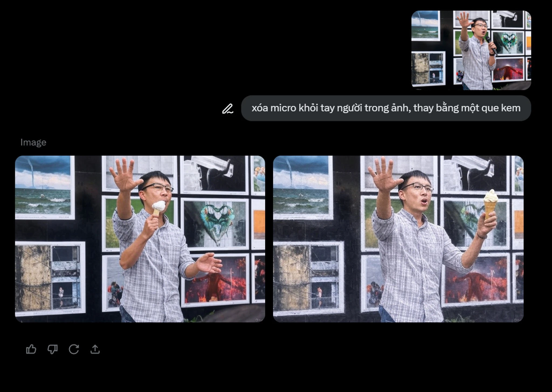552x392 pixels.
Task: Open generated image of man eating ice cream
Action: (x=140, y=239)
